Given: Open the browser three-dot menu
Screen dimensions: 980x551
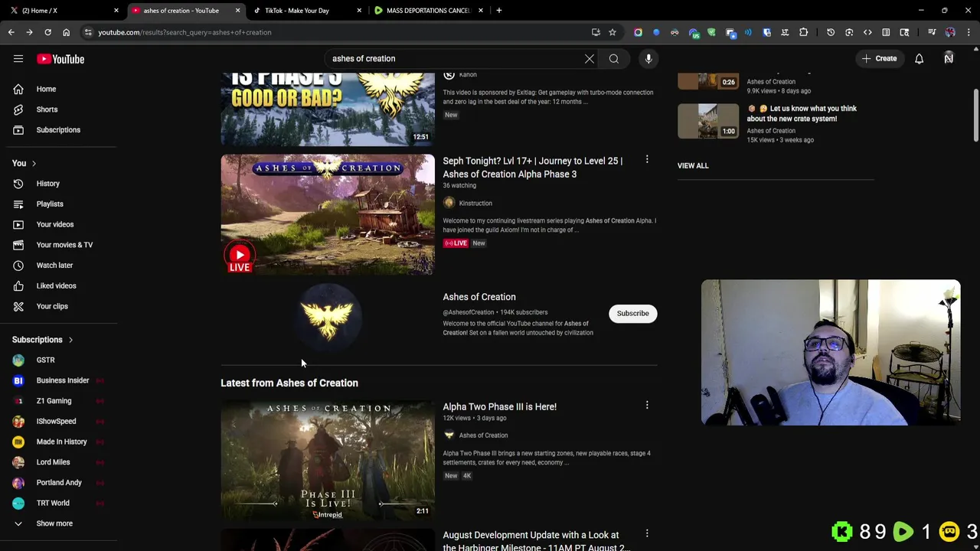Looking at the screenshot, I should point(969,32).
